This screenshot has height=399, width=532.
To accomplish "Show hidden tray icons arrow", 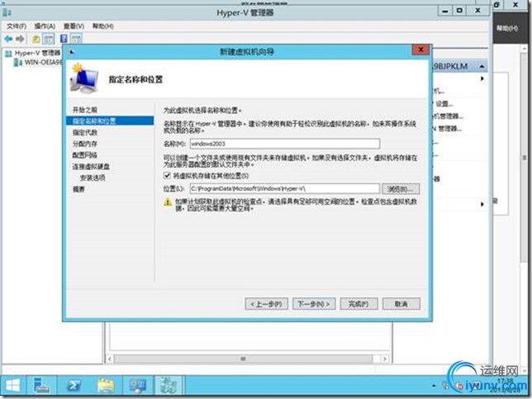I will coord(434,386).
